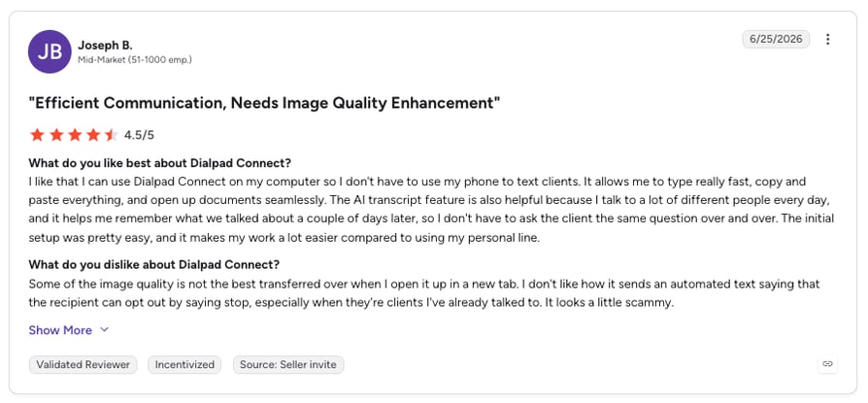Image resolution: width=868 pixels, height=403 pixels.
Task: Click the fourth orange rating star
Action: click(93, 135)
